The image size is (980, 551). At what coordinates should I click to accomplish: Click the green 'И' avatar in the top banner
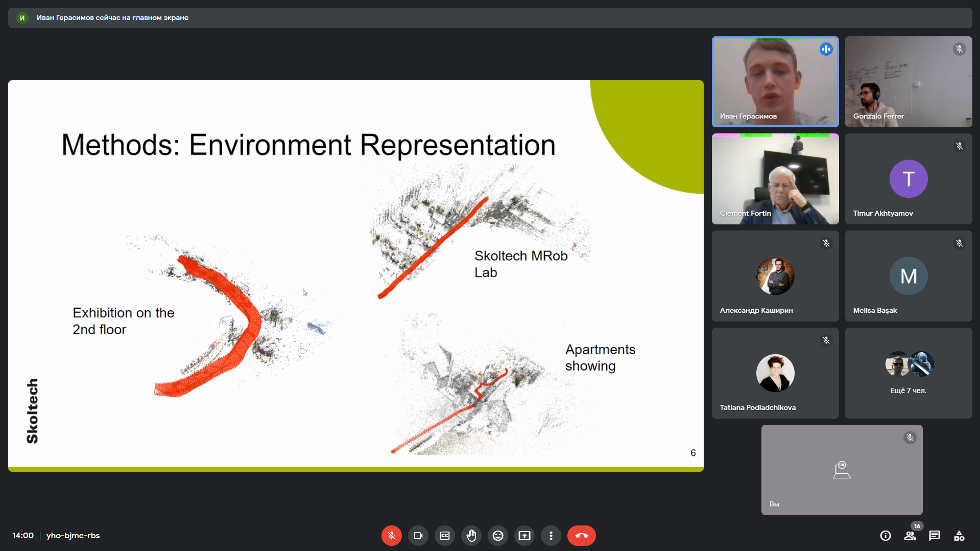pyautogui.click(x=22, y=17)
